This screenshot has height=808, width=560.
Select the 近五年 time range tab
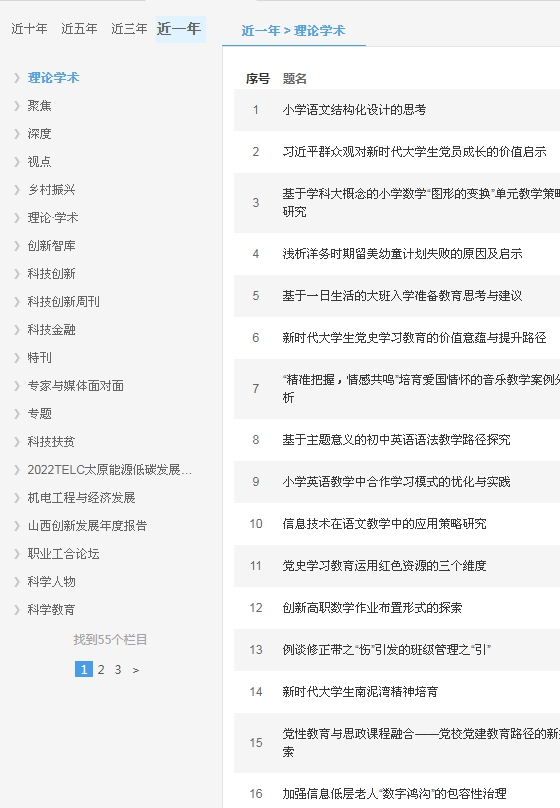pos(79,29)
